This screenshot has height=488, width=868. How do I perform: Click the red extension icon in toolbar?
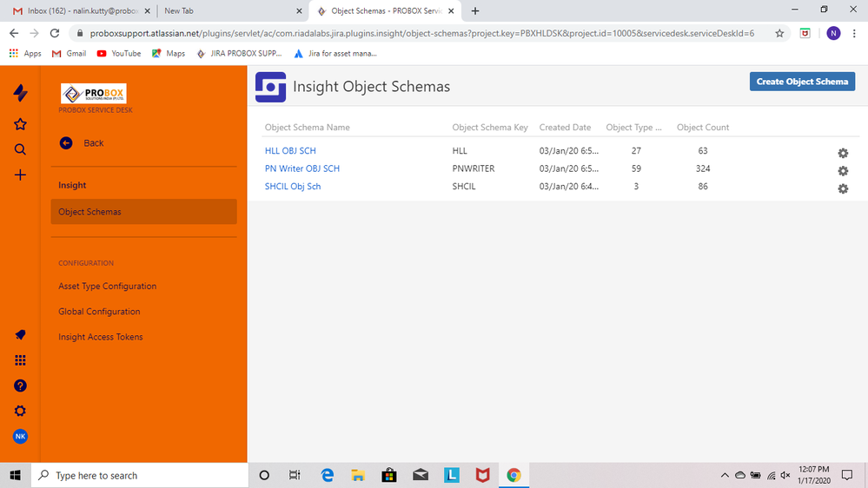[x=805, y=33]
